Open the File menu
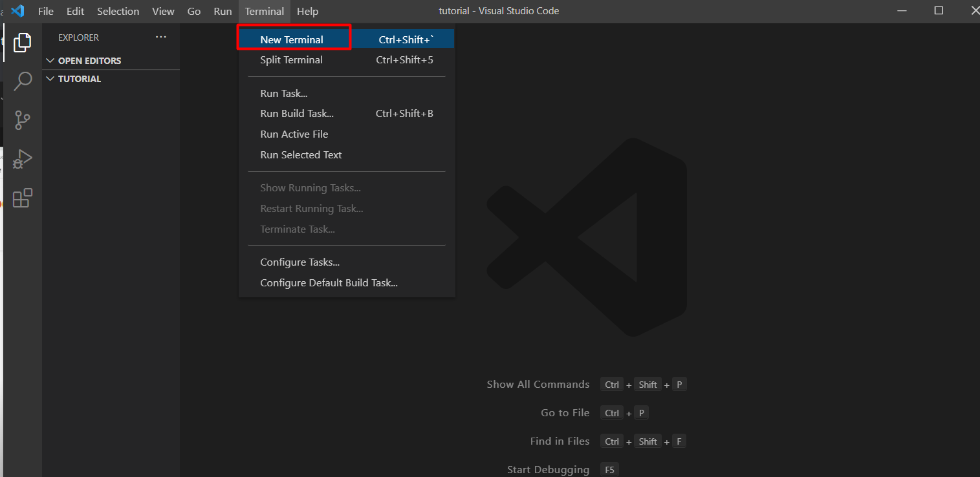This screenshot has width=980, height=477. pos(46,11)
